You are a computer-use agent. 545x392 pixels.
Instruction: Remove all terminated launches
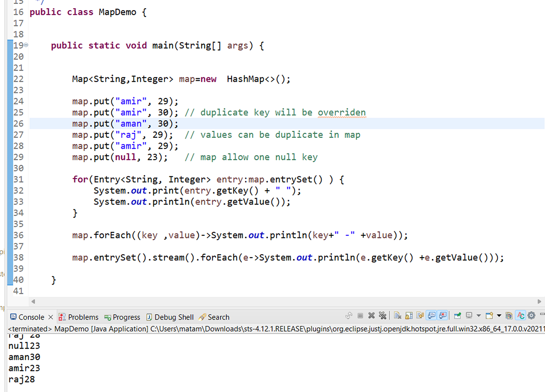(x=383, y=315)
